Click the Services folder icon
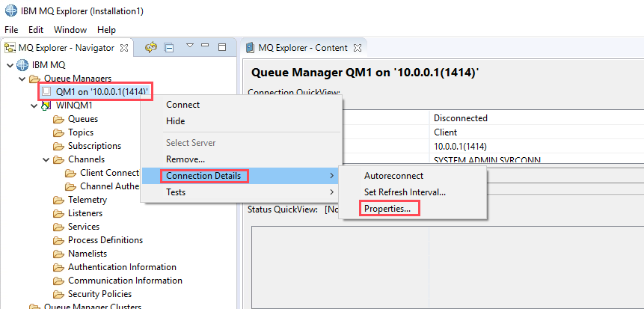 pyautogui.click(x=59, y=227)
